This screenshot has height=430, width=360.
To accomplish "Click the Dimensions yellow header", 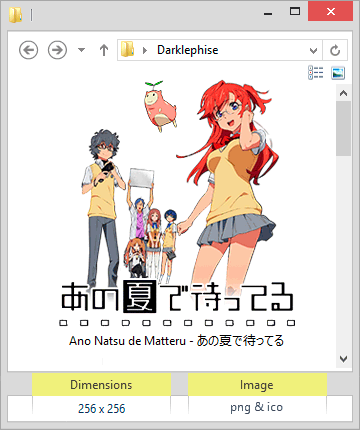I will [101, 385].
